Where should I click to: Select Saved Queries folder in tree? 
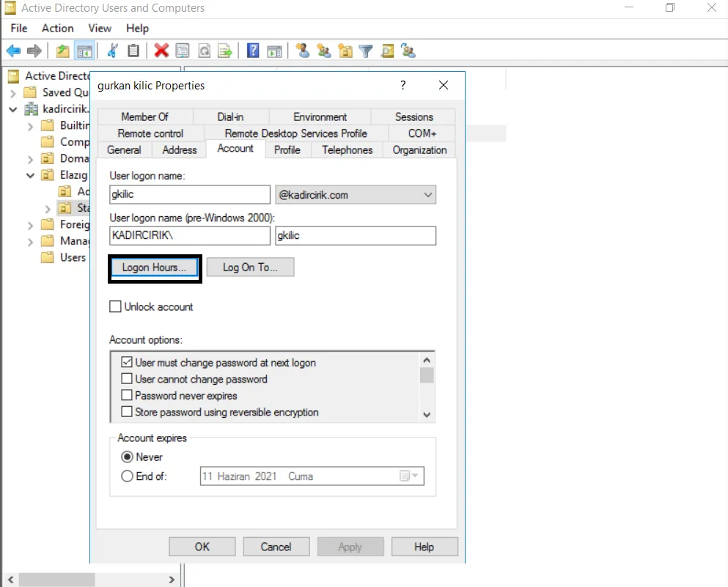pyautogui.click(x=65, y=92)
